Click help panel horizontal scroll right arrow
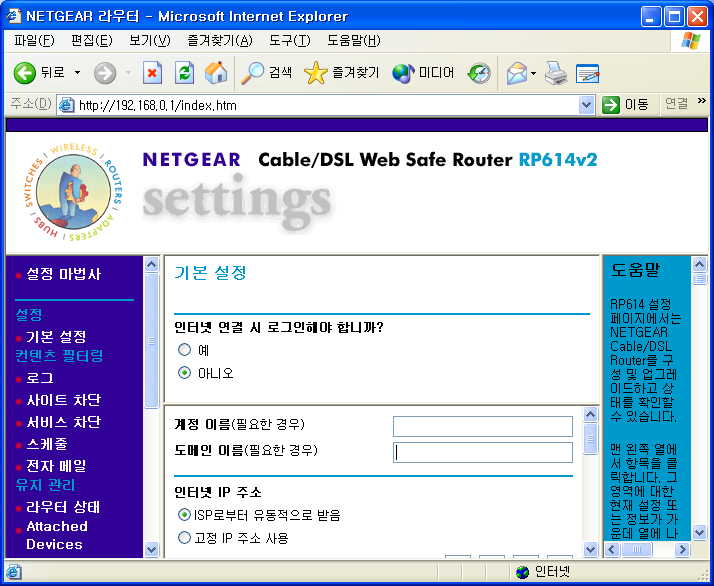Screen dimensions: 714x586 pos(682,550)
